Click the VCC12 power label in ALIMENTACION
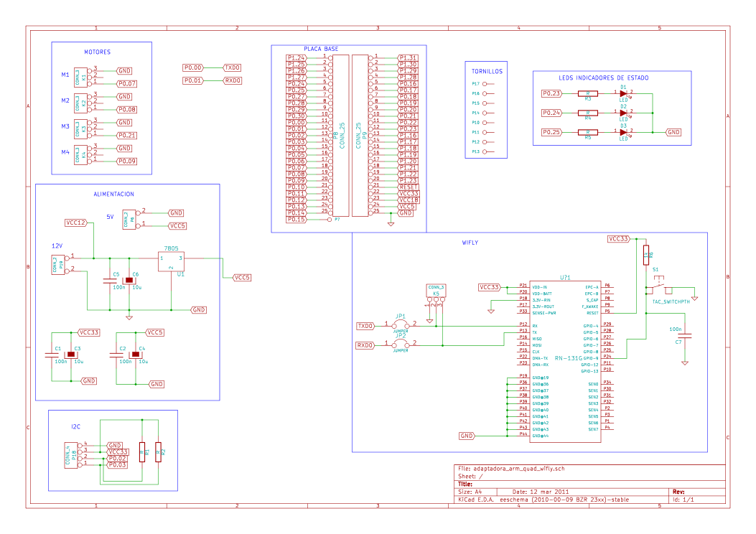The height and width of the screenshot is (534, 756). pos(75,223)
